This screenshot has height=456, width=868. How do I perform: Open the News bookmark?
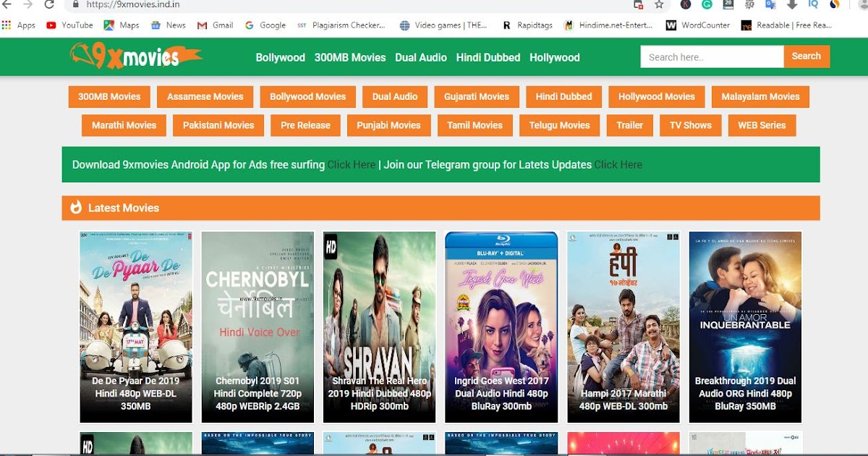pos(168,25)
